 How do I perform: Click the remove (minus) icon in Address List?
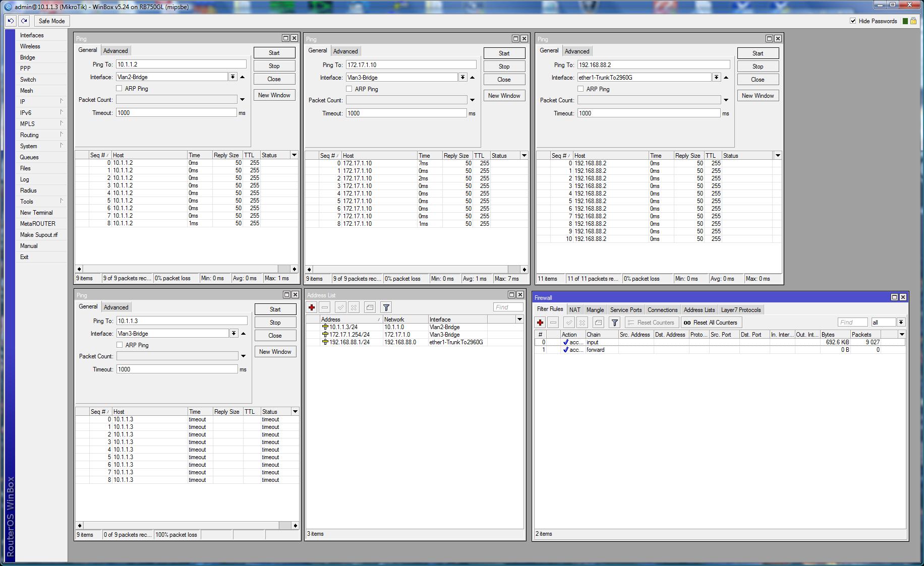click(325, 307)
